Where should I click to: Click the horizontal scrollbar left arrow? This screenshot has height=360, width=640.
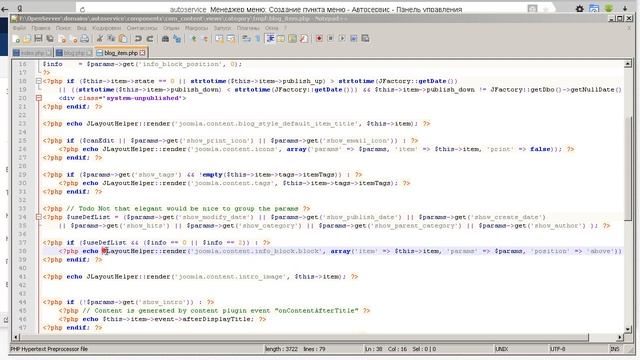16,338
